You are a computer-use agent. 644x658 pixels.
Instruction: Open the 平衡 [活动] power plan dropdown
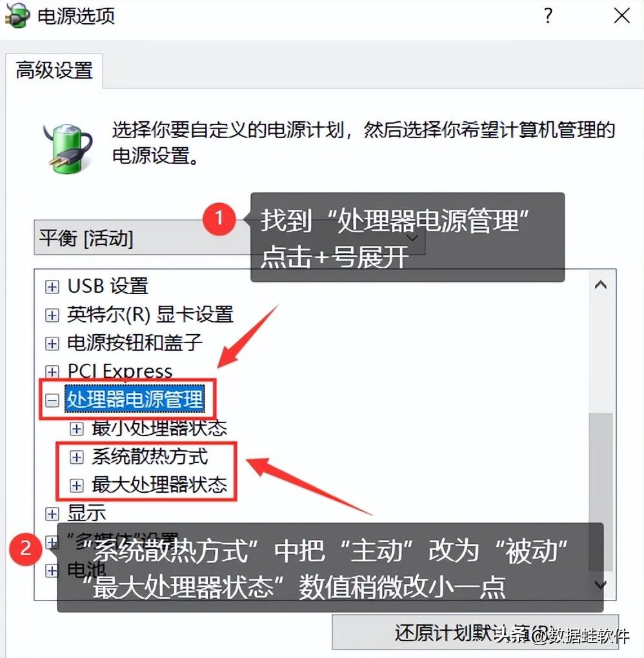(x=229, y=237)
